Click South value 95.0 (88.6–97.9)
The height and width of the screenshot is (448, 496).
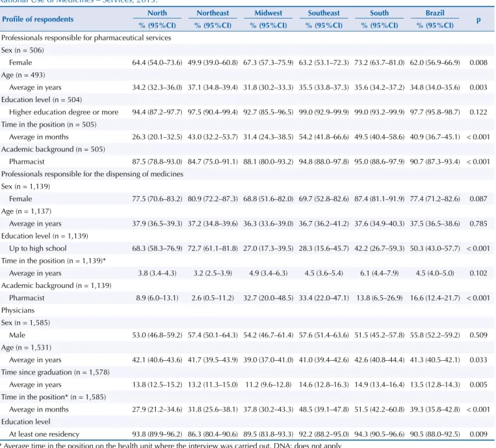point(379,161)
